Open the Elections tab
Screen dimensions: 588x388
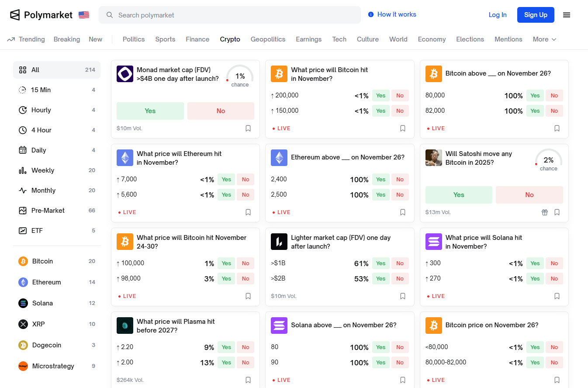(470, 39)
